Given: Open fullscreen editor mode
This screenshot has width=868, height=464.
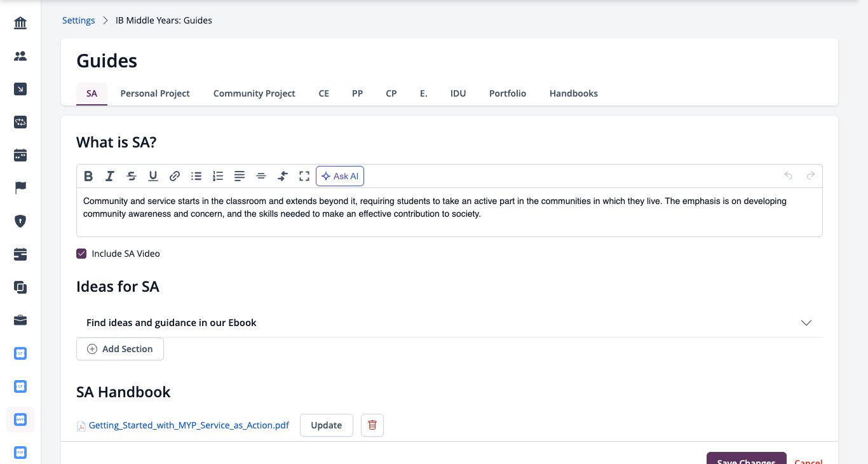Looking at the screenshot, I should click(x=304, y=176).
